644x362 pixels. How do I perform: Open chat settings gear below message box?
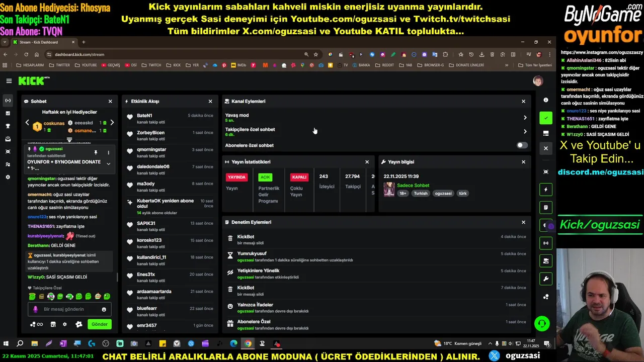click(64, 324)
